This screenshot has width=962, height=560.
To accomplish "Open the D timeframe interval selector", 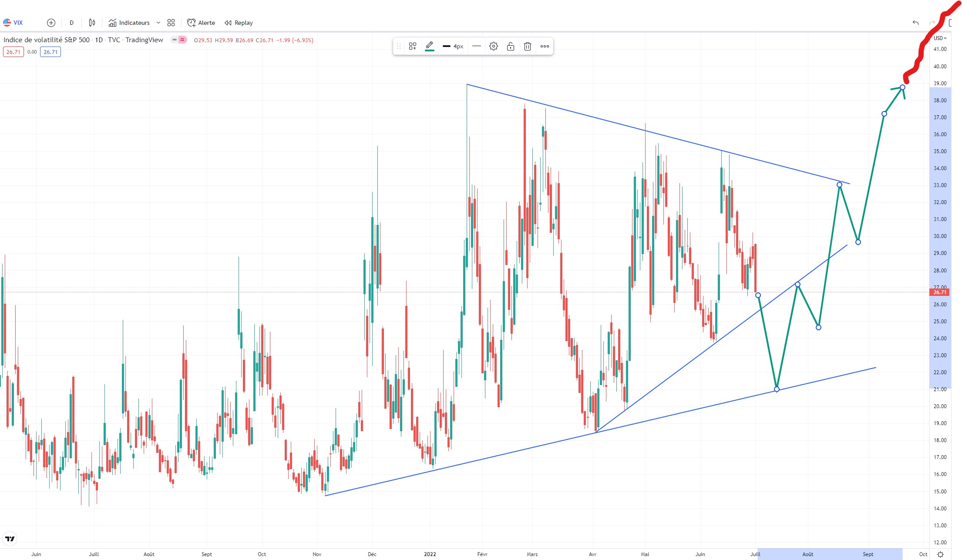I will 72,23.
